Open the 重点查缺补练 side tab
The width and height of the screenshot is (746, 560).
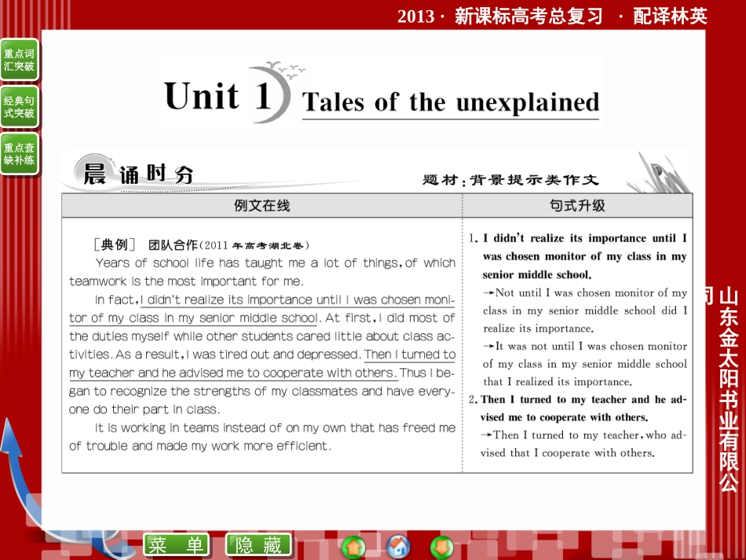point(19,154)
